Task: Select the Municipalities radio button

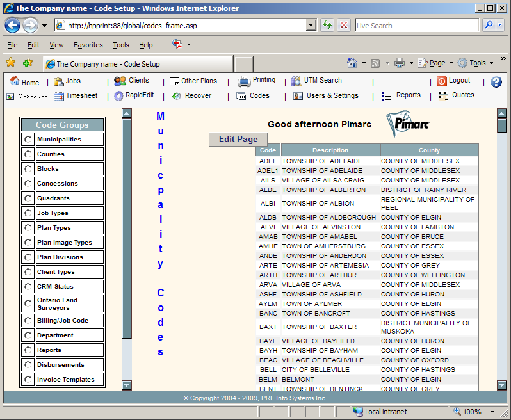Action: tap(28, 140)
